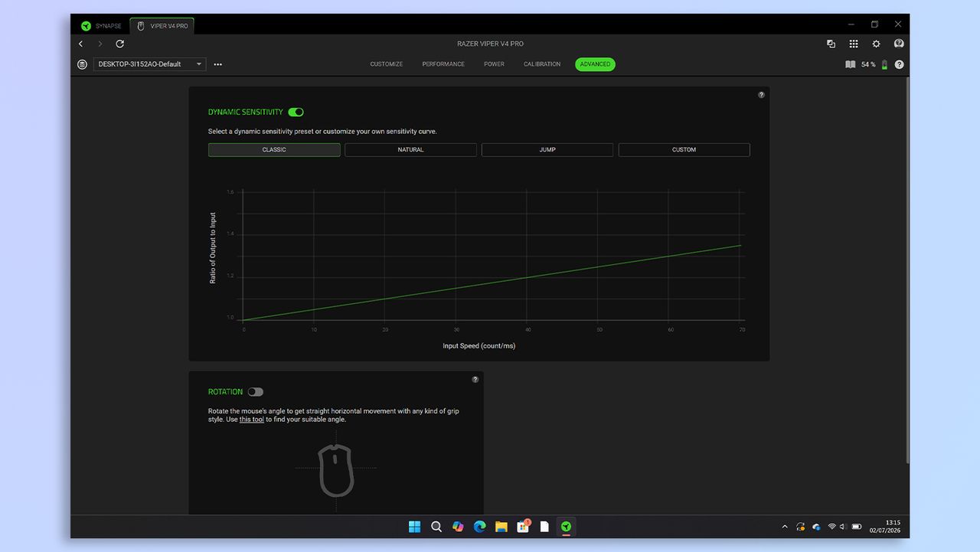
Task: Select the CUSTOM sensitivity curve option
Action: (x=684, y=150)
